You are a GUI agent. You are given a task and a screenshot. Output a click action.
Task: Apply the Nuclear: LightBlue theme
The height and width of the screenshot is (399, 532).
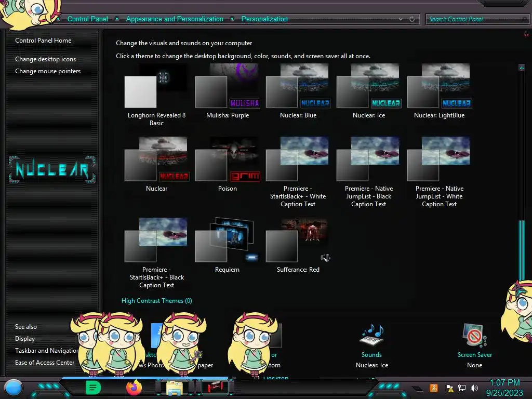(x=440, y=91)
